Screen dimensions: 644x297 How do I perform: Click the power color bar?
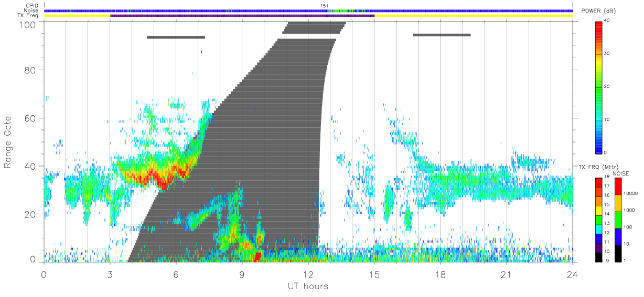(x=599, y=87)
